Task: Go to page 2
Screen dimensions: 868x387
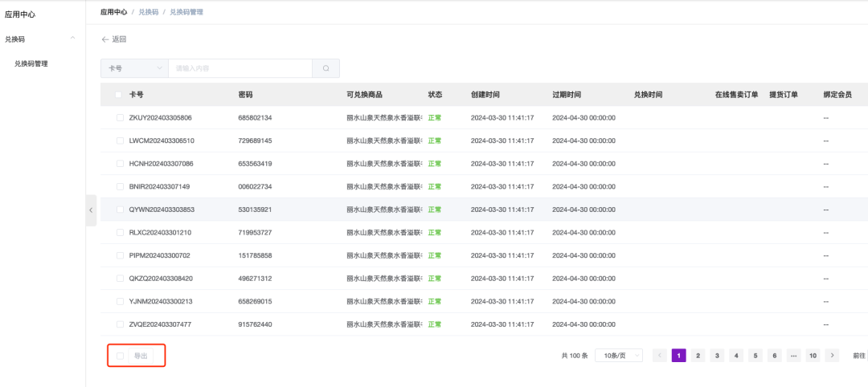Action: click(x=698, y=356)
